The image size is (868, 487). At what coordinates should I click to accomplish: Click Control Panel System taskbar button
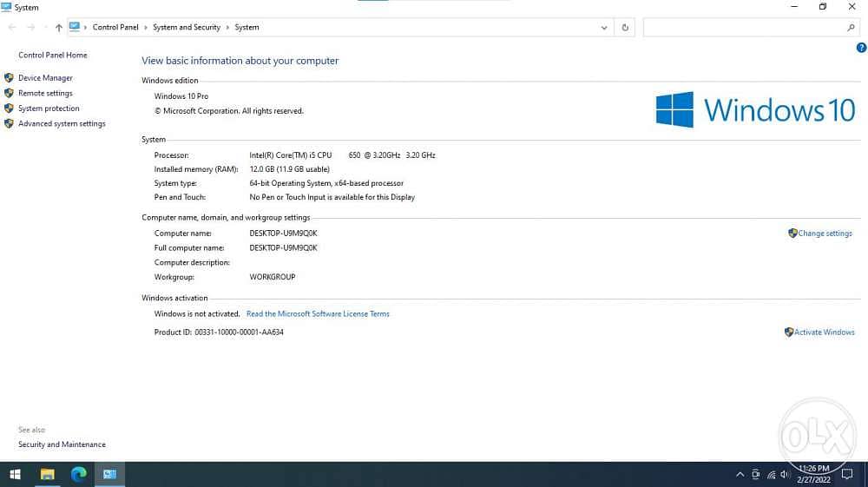point(109,474)
